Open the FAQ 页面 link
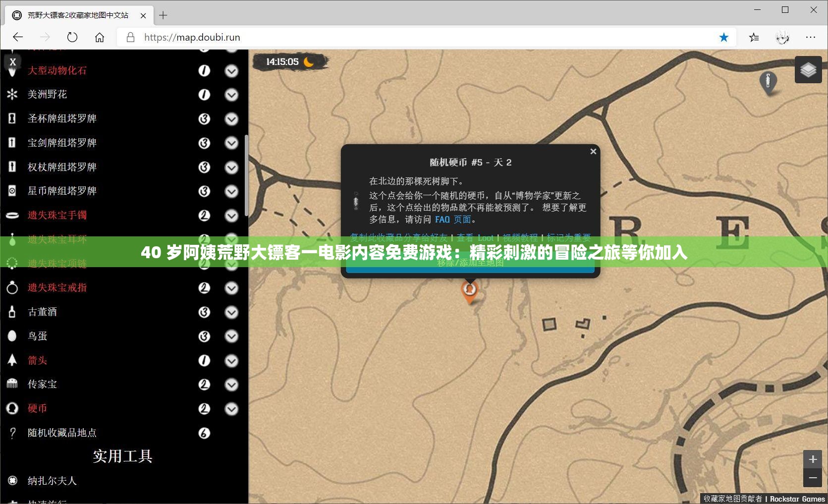This screenshot has width=828, height=504. 442,219
